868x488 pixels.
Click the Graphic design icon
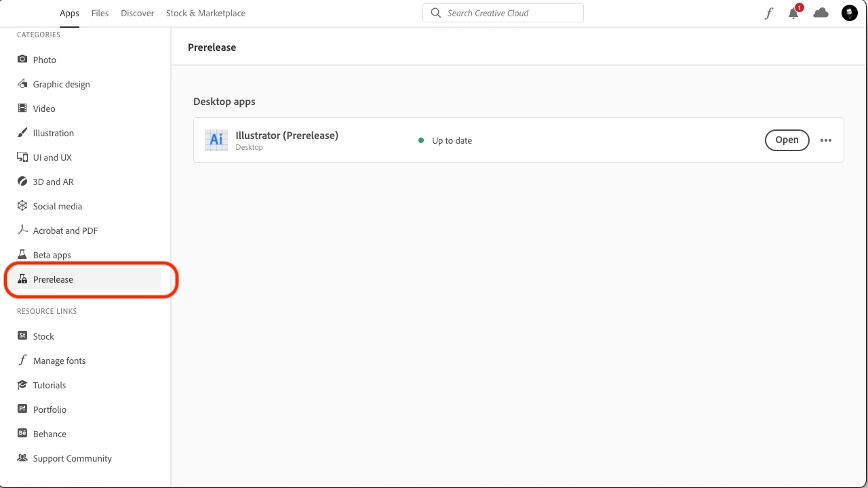tap(22, 84)
